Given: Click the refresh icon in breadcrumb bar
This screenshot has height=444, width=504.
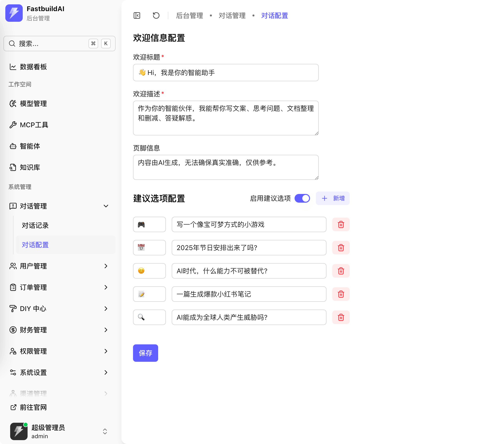Looking at the screenshot, I should click(156, 15).
